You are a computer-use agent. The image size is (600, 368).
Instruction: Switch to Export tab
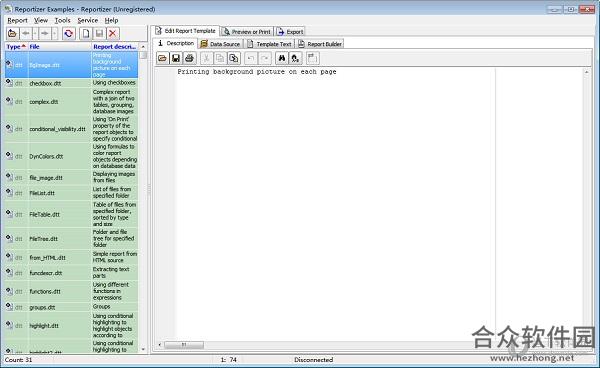[x=290, y=32]
